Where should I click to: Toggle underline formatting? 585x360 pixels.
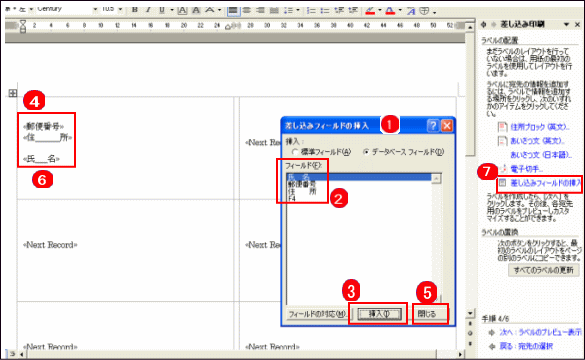pyautogui.click(x=162, y=10)
